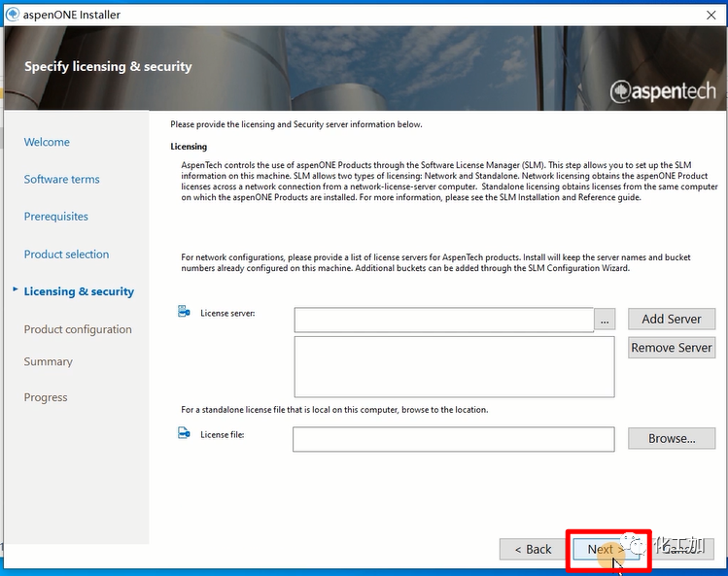Click the Browse... button for license file
Image resolution: width=728 pixels, height=576 pixels.
(x=671, y=439)
